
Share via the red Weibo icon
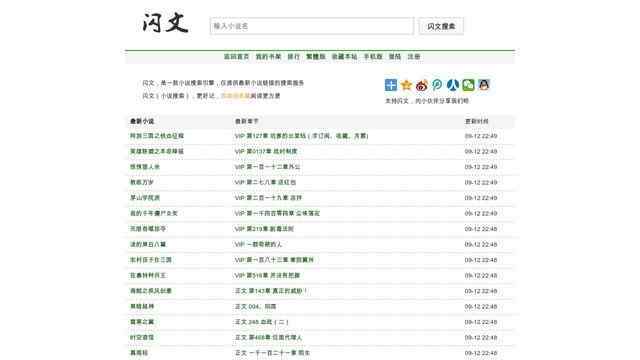(422, 85)
